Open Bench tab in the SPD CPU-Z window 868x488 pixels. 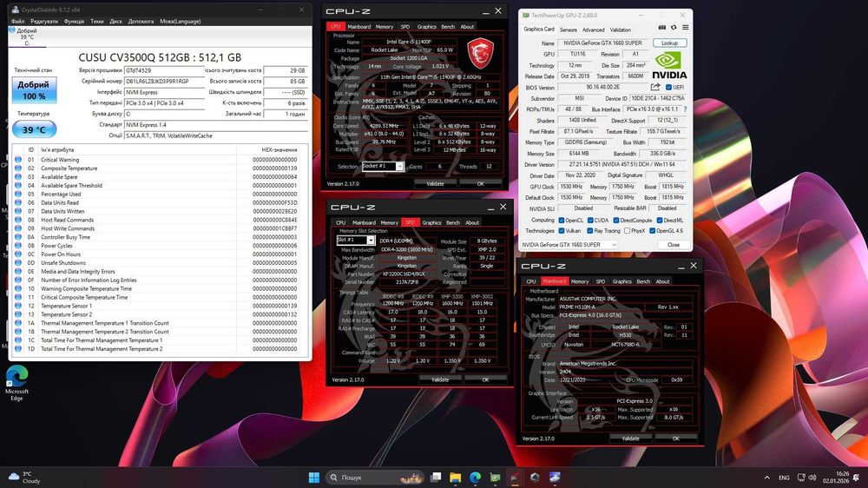pos(453,222)
